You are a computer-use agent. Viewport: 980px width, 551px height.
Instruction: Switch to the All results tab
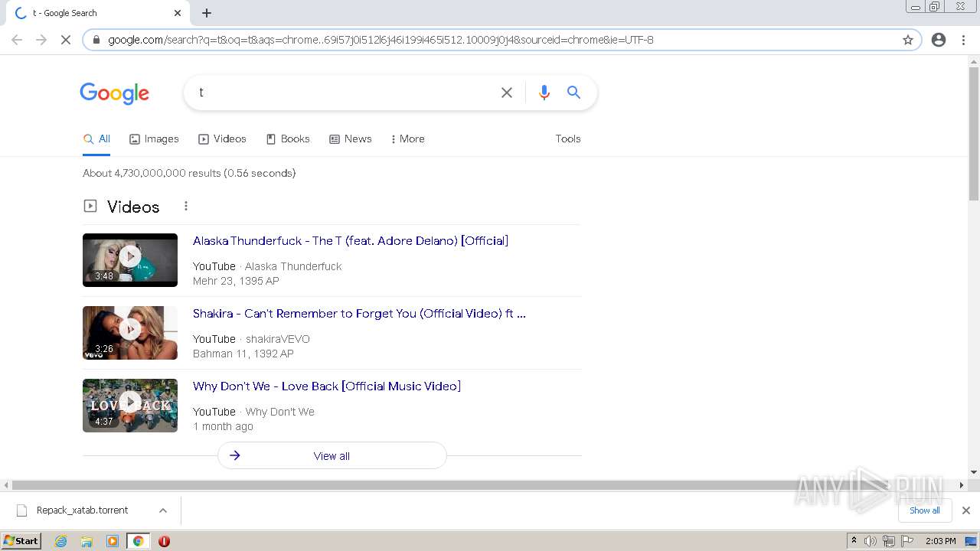[x=96, y=139]
